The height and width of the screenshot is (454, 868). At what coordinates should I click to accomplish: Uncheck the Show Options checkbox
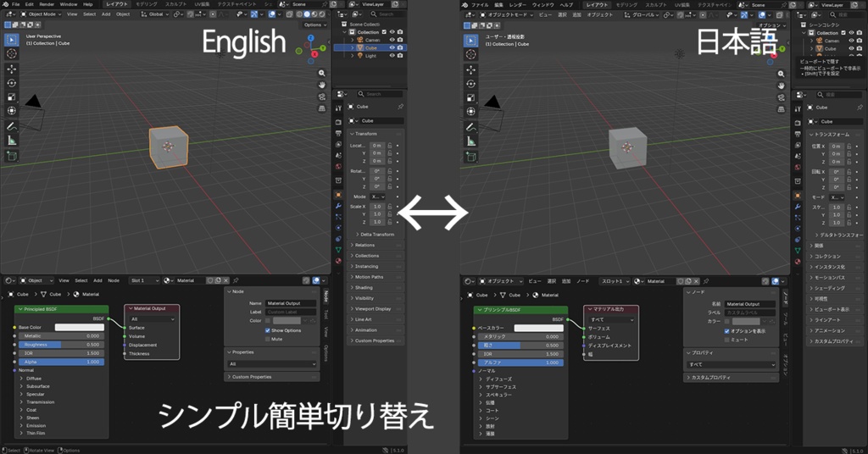(268, 330)
